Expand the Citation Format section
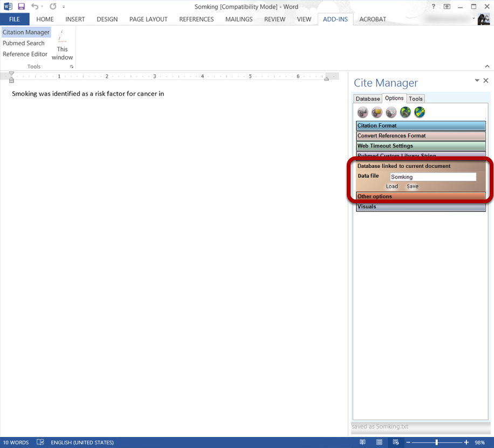Viewport: 494px width, 448px height. click(421, 126)
